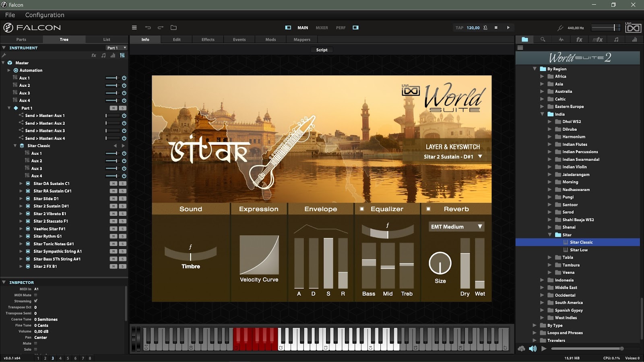Open the Layer & Keyswitch dropdown

(x=453, y=157)
